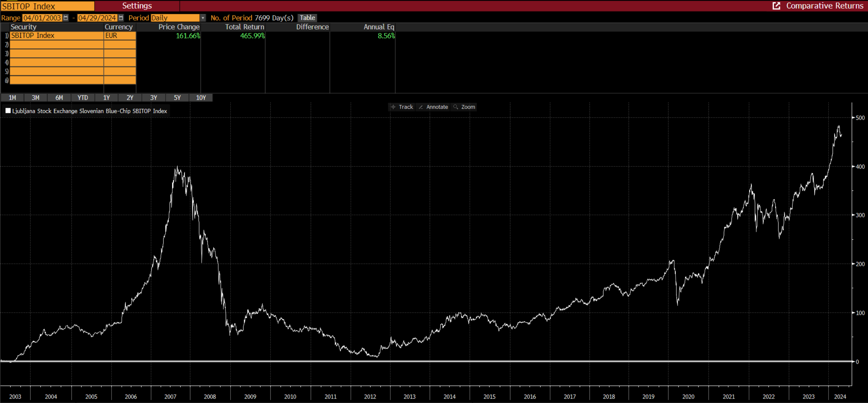Viewport: 868px width, 403px height.
Task: Click the empty security field in row 5
Action: click(x=57, y=71)
